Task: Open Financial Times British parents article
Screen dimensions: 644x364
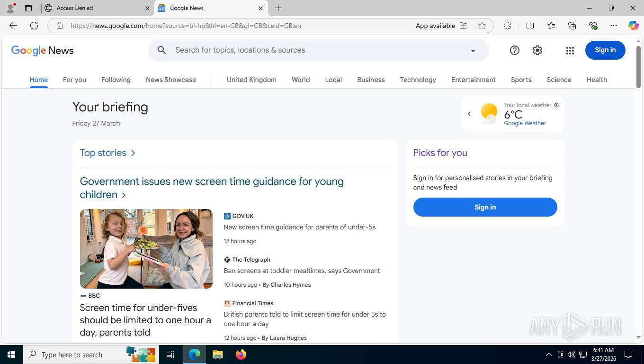Action: coord(304,319)
